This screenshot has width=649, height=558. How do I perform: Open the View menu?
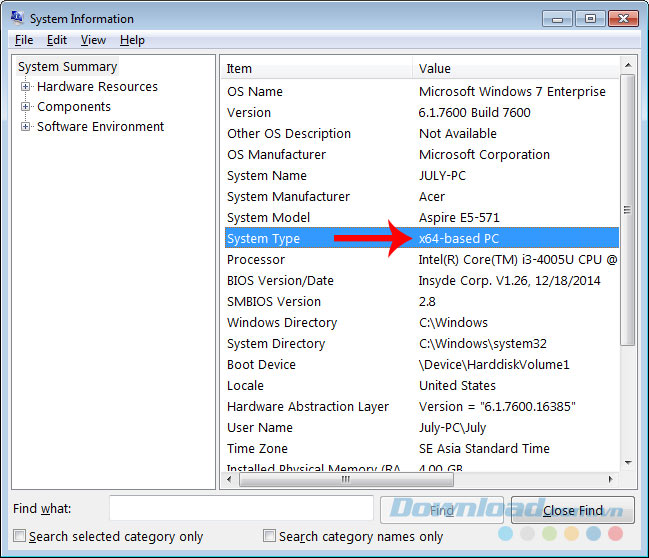93,40
